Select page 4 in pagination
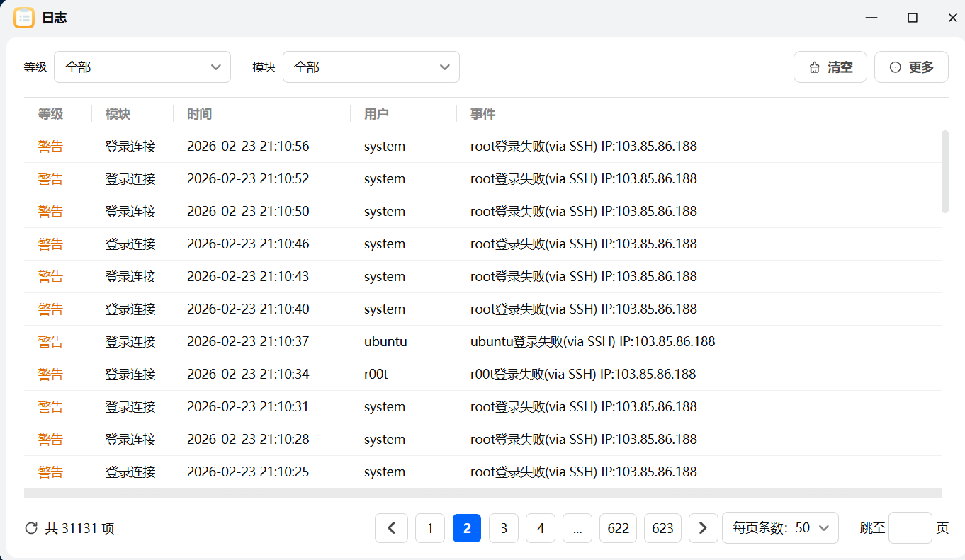This screenshot has width=965, height=560. coord(540,527)
